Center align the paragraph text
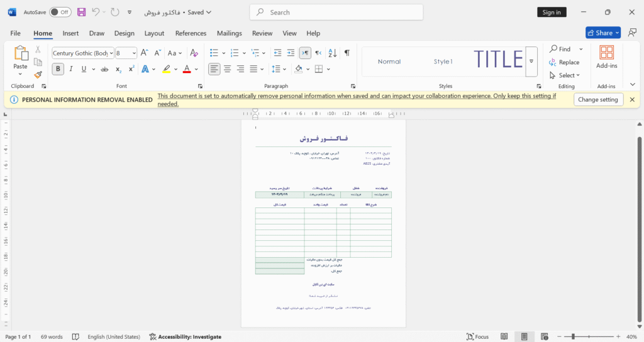This screenshot has width=644, height=342. 227,69
